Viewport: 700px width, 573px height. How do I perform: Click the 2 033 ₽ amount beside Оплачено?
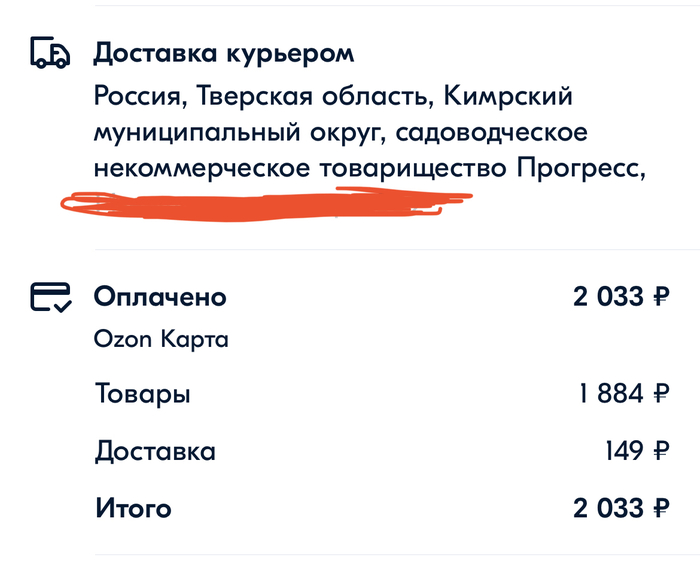click(x=620, y=297)
